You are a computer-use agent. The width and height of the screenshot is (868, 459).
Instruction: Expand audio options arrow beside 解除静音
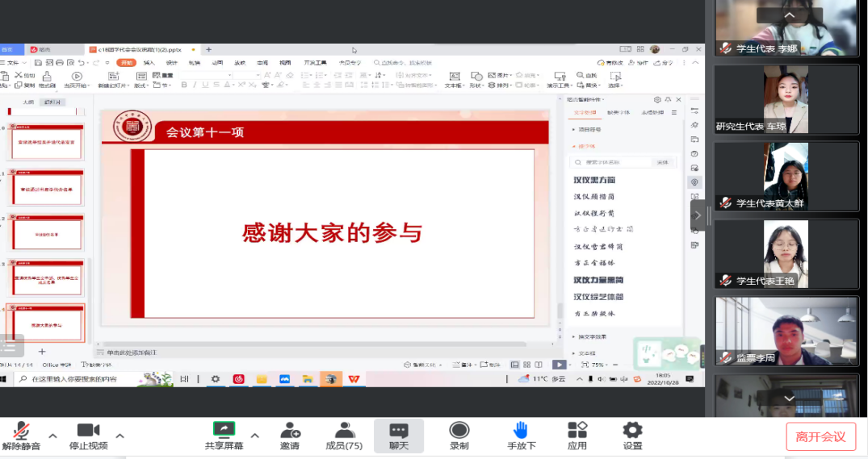[52, 436]
